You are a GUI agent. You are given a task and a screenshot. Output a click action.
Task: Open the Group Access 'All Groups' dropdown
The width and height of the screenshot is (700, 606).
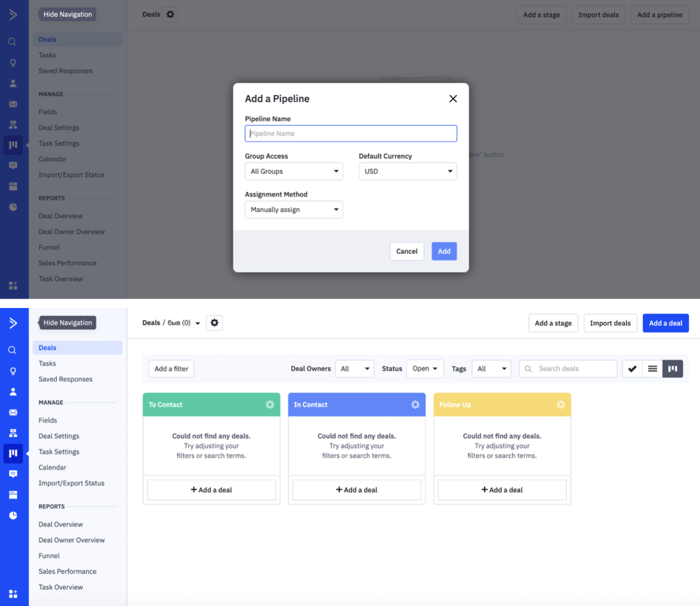click(294, 172)
